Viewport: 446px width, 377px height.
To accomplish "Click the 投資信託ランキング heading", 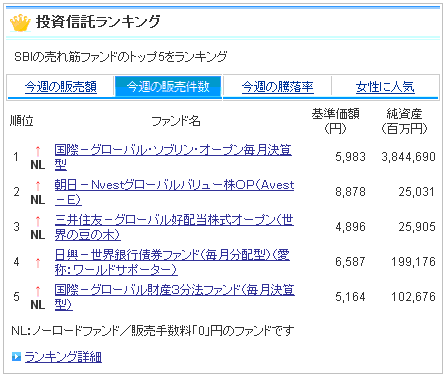I will click(98, 22).
